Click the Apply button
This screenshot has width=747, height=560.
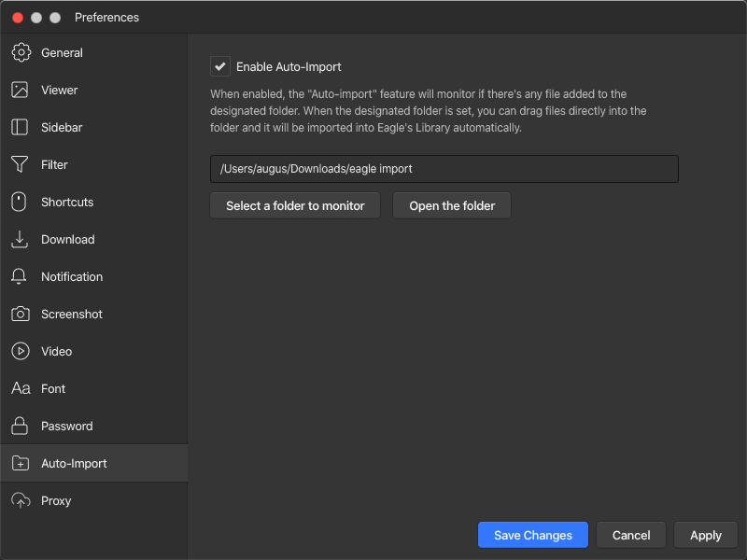point(706,535)
